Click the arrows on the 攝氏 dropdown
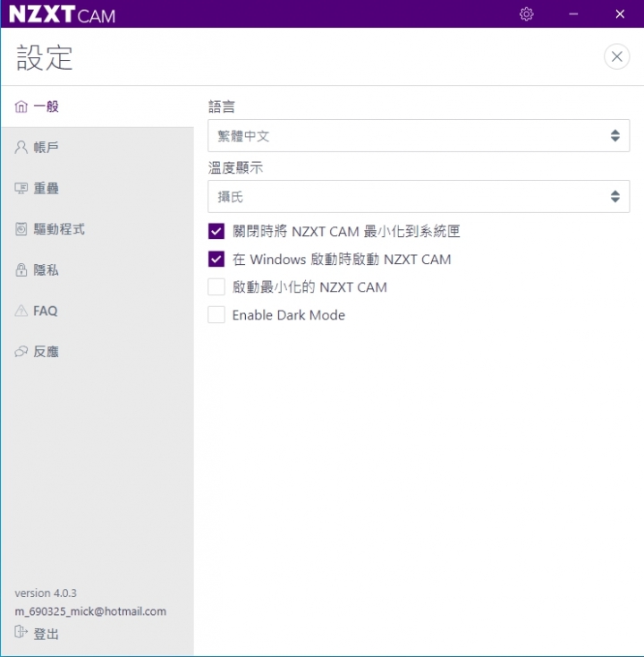644x657 pixels. 615,197
